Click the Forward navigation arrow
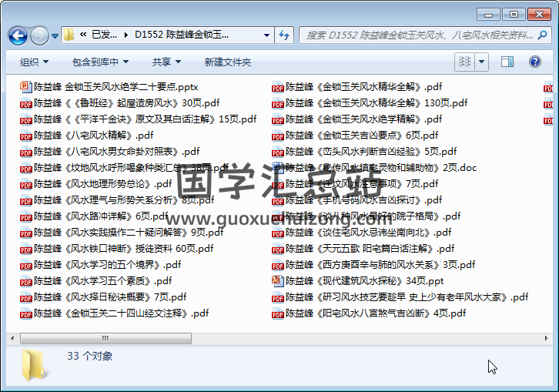 (x=39, y=35)
